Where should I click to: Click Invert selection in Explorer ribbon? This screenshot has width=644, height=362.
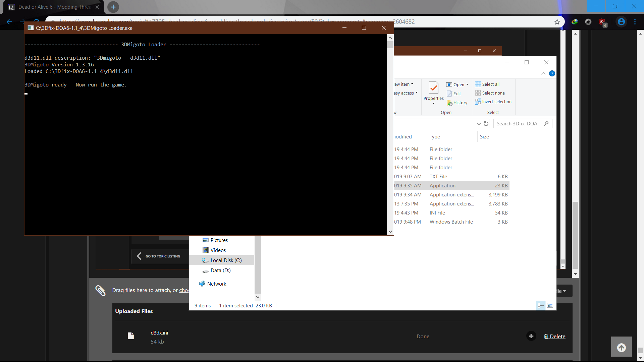pyautogui.click(x=493, y=102)
